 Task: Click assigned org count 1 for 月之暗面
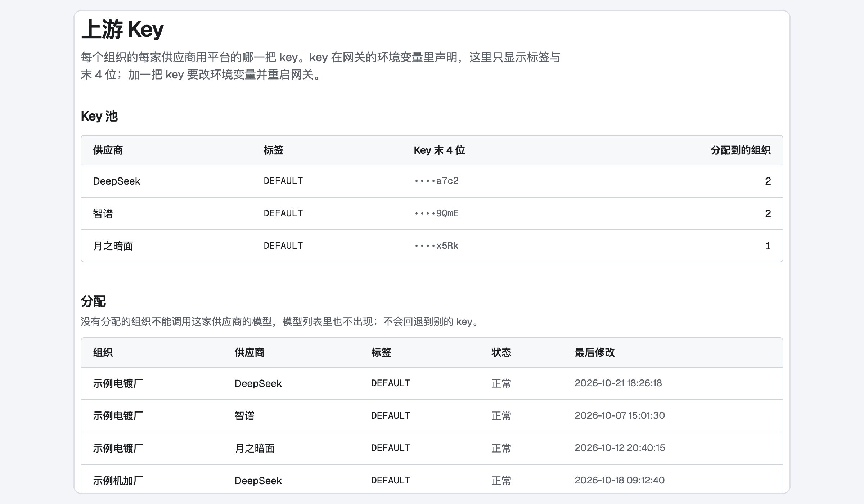point(768,246)
